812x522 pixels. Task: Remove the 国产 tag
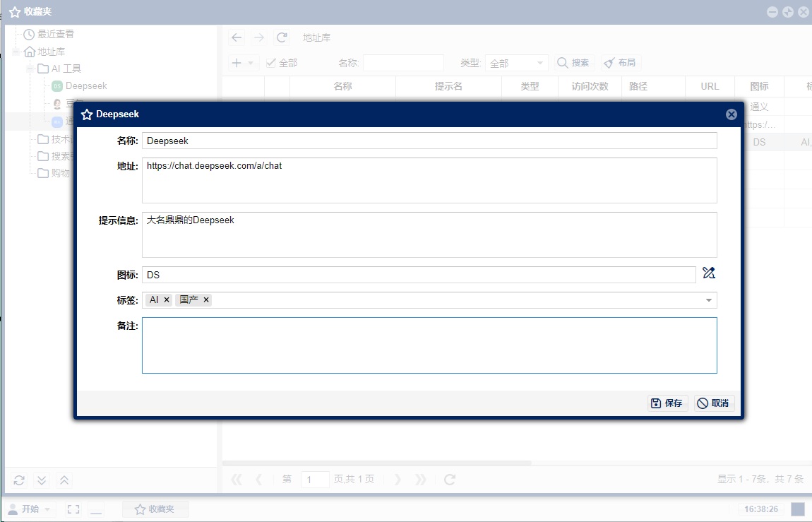pos(206,300)
